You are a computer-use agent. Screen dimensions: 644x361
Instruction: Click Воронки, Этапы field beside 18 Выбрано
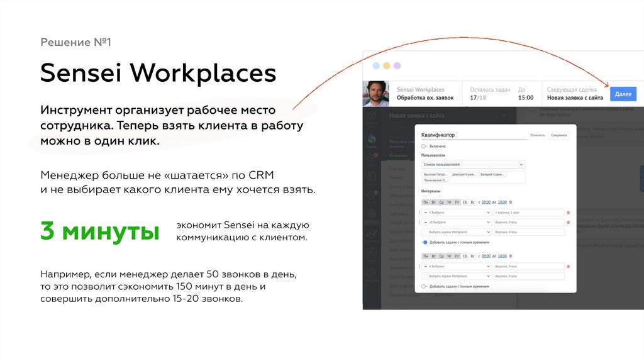click(529, 222)
